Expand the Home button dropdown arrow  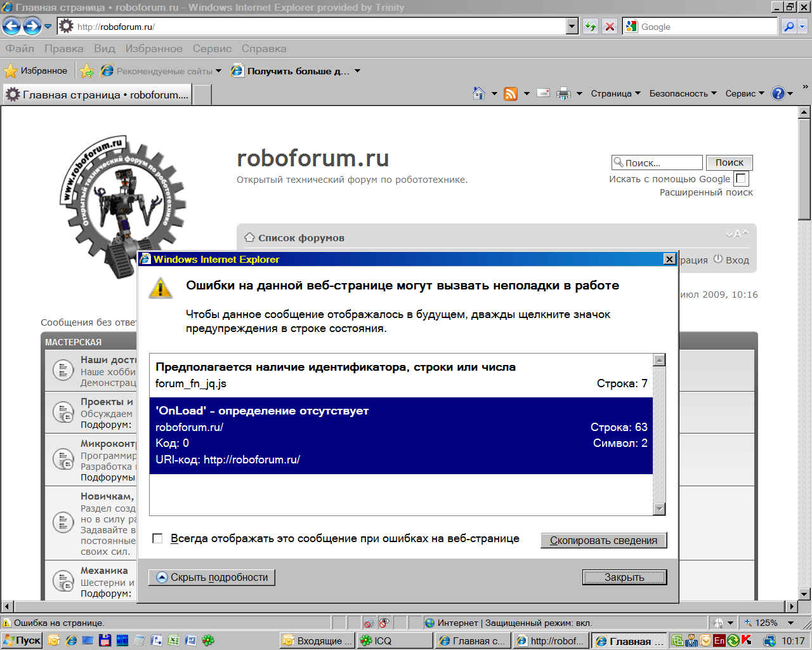coord(495,94)
